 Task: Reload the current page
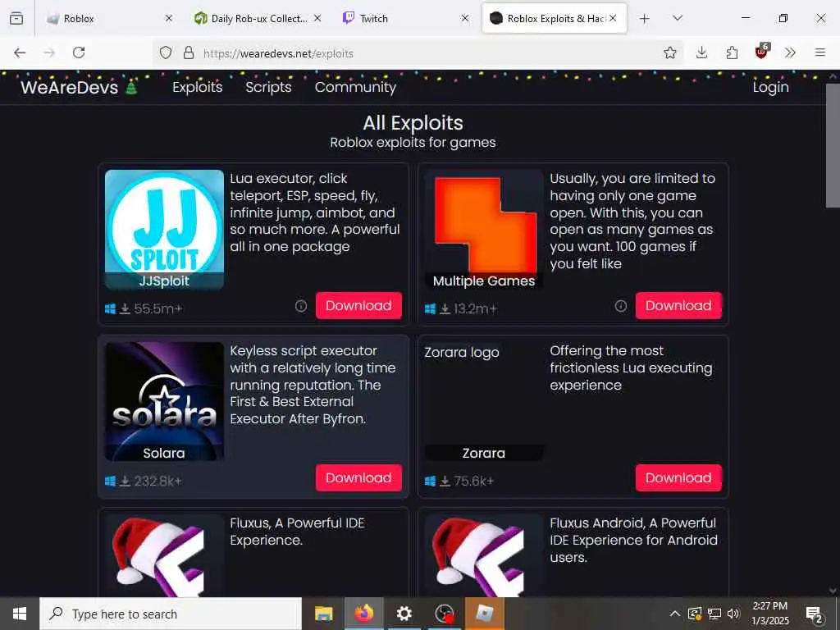click(x=79, y=52)
